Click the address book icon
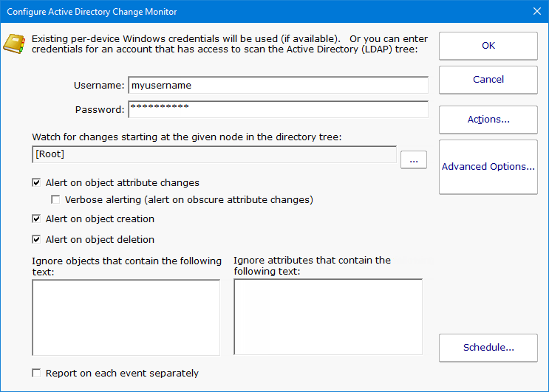 click(x=14, y=44)
